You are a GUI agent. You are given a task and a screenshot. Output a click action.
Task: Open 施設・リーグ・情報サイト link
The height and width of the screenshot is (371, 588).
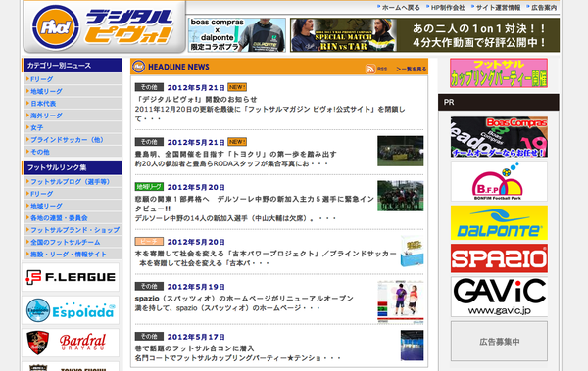click(x=69, y=255)
